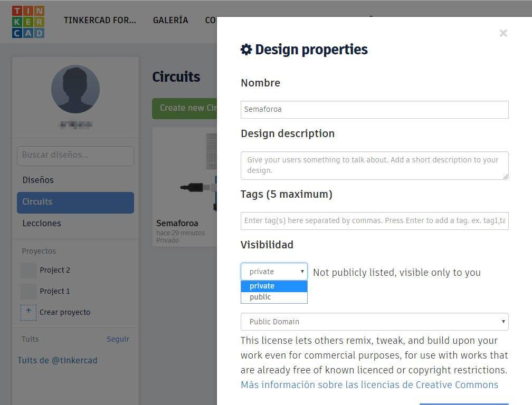Click the plus icon to create project
Screen dimensions: 532x405
tap(28, 312)
